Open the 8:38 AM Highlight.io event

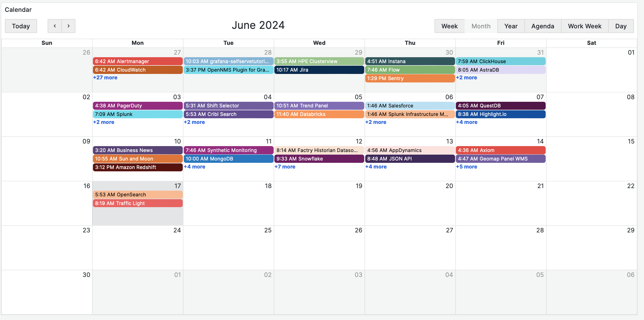(500, 114)
